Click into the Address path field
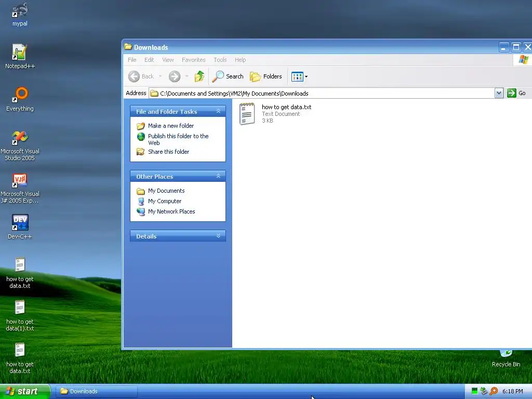The height and width of the screenshot is (399, 532). click(322, 94)
